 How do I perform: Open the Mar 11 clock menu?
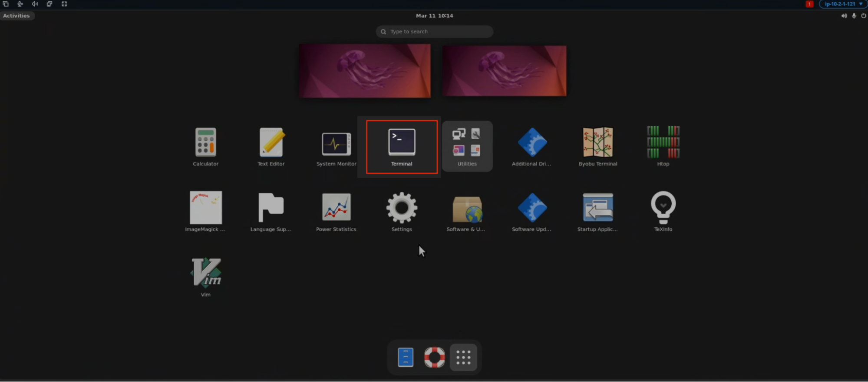click(x=434, y=16)
